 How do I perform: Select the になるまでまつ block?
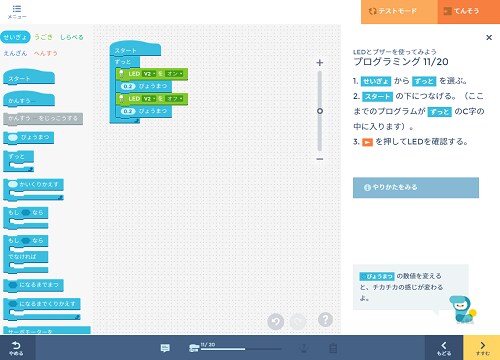point(33,285)
